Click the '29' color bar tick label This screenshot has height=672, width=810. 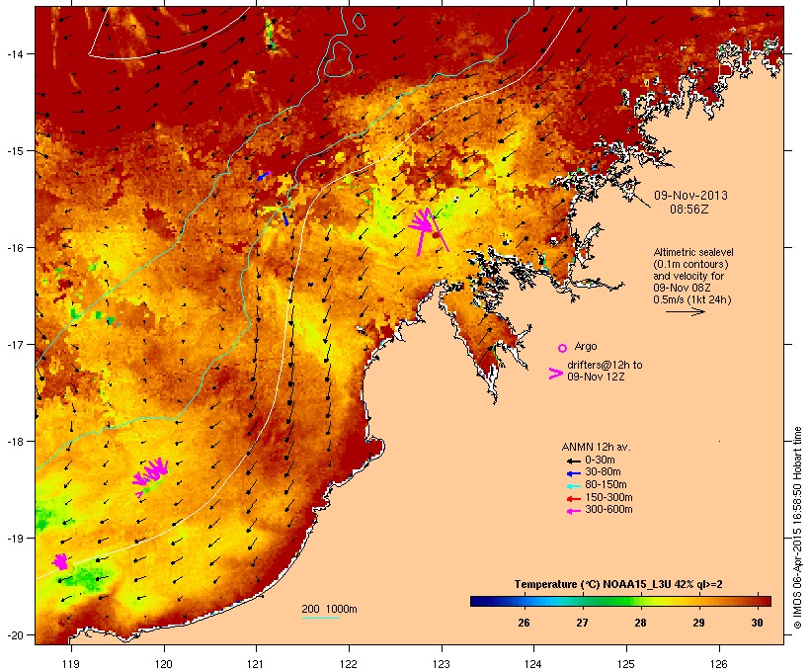tap(699, 623)
